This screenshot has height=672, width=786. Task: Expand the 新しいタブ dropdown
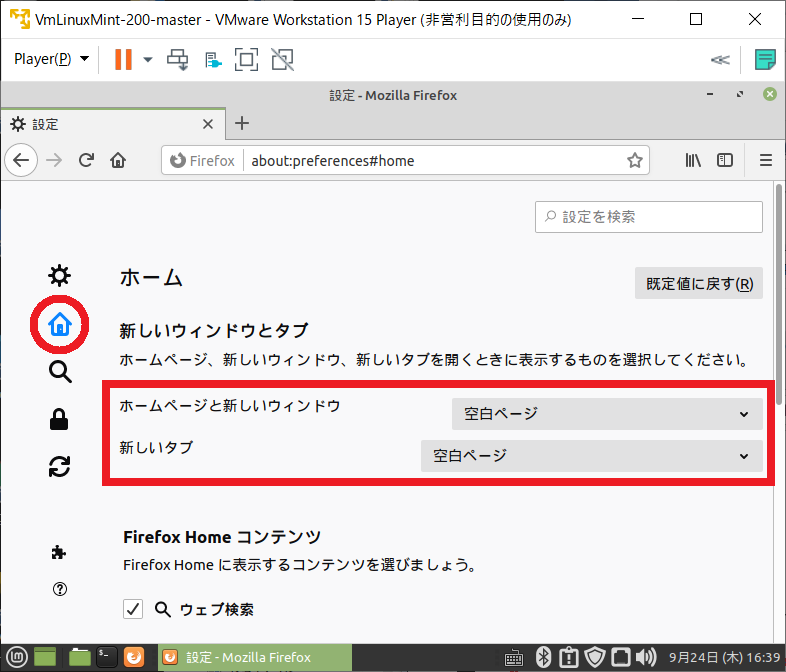592,456
